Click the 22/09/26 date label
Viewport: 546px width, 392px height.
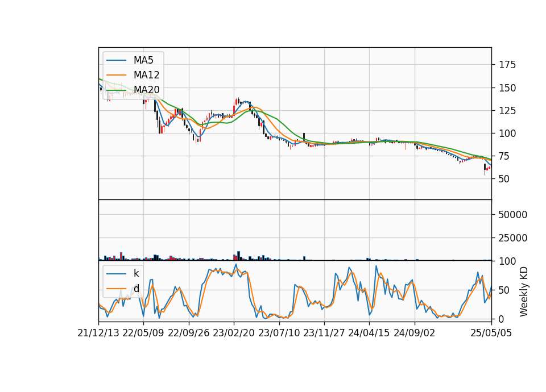(x=189, y=333)
